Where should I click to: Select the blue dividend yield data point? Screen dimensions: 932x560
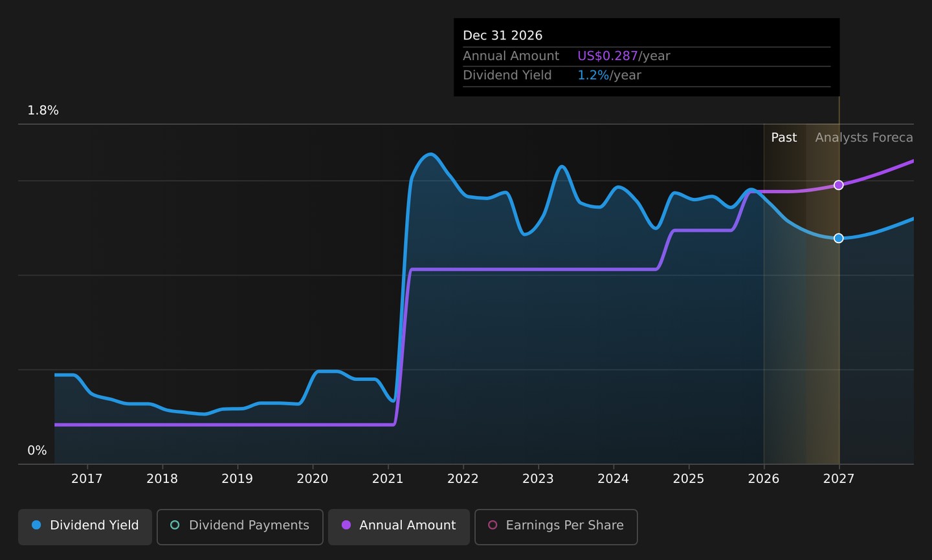[839, 238]
